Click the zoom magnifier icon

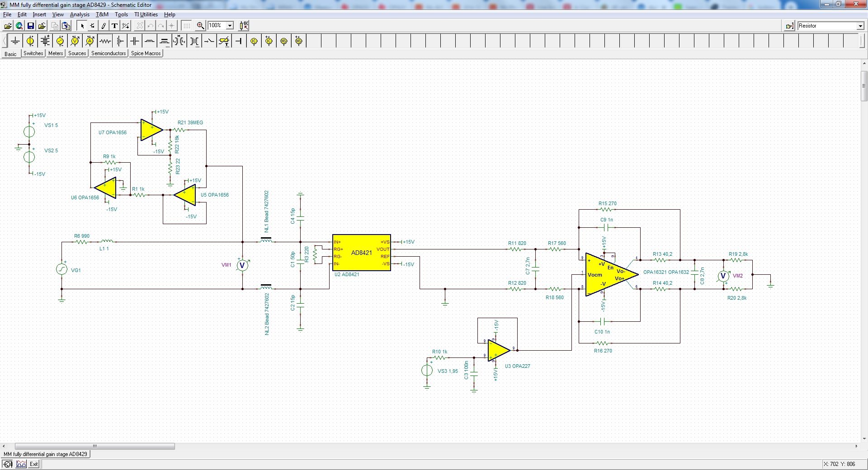point(201,26)
